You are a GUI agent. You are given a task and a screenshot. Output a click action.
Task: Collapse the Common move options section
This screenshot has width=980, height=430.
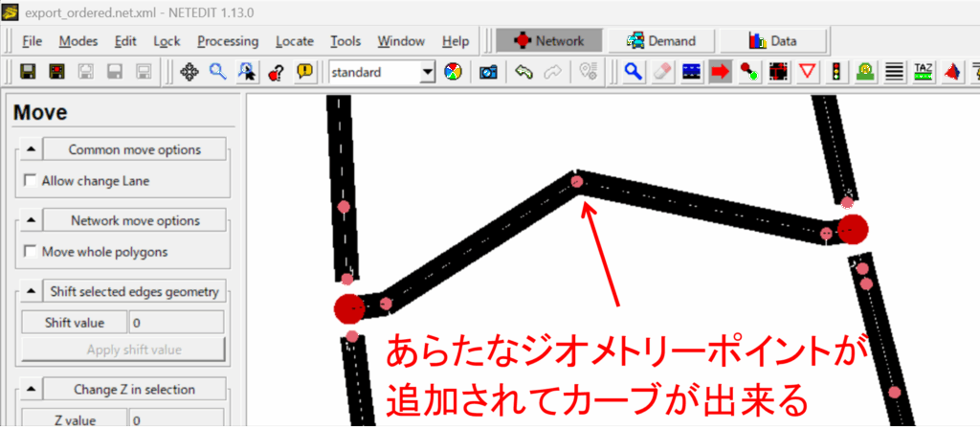(x=32, y=150)
